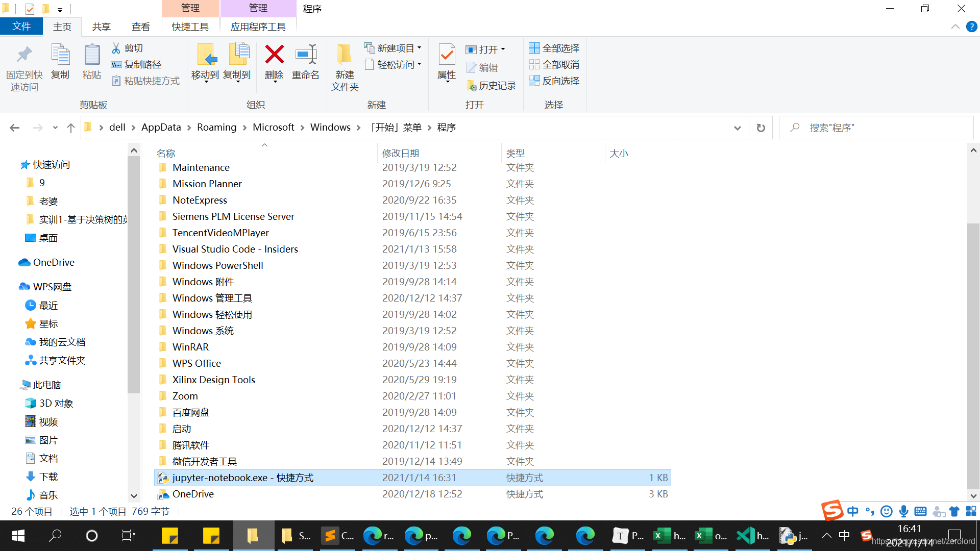This screenshot has height=551, width=980.
Task: Create a new folder from the ribbon
Action: (345, 67)
